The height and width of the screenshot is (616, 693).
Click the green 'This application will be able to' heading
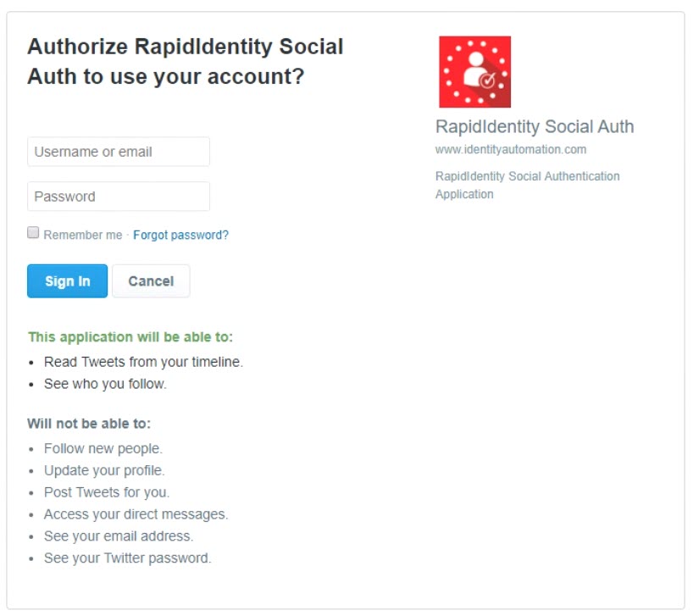[x=130, y=336]
